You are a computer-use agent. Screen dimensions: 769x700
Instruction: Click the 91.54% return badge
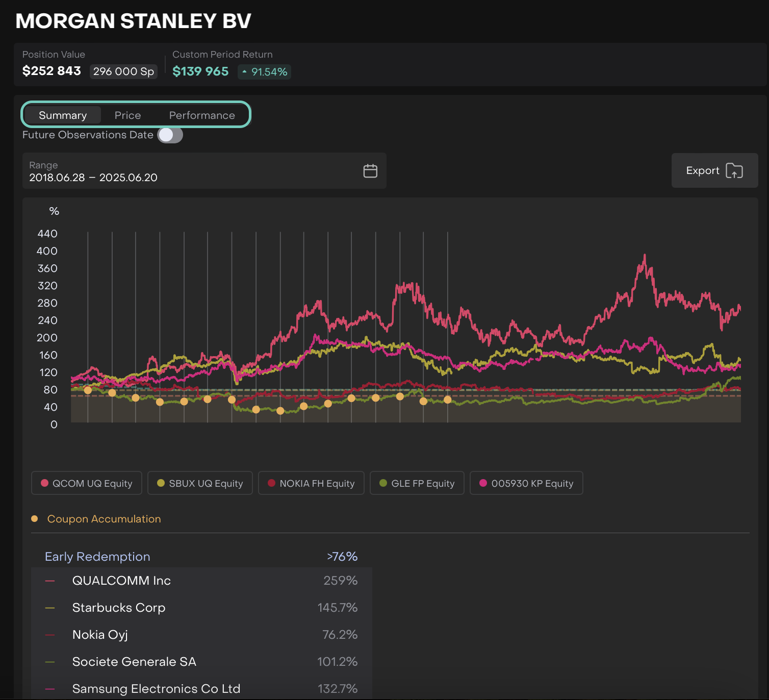264,72
